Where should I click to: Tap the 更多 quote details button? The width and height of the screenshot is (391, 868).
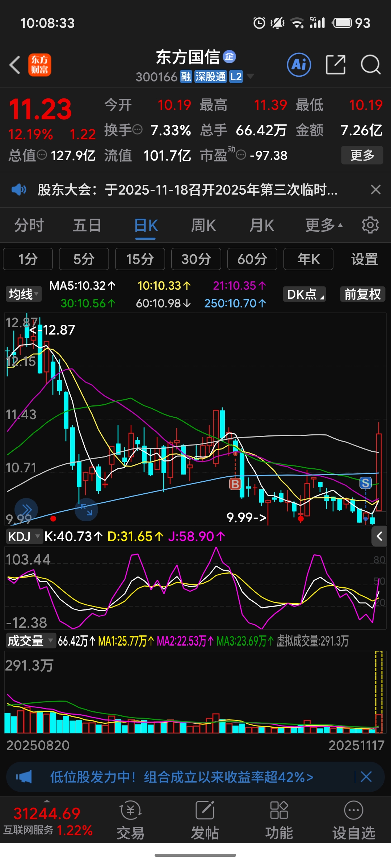point(362,155)
